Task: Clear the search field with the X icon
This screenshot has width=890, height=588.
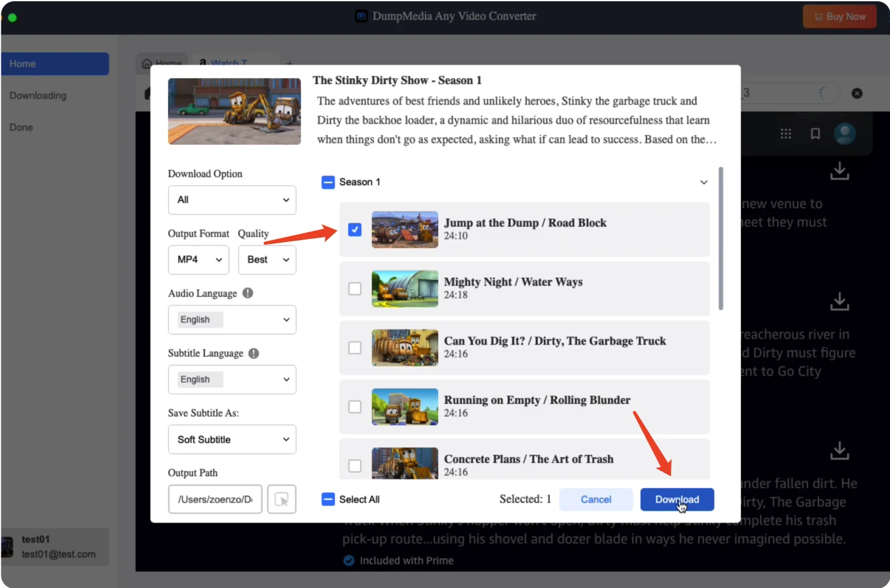Action: (x=857, y=93)
